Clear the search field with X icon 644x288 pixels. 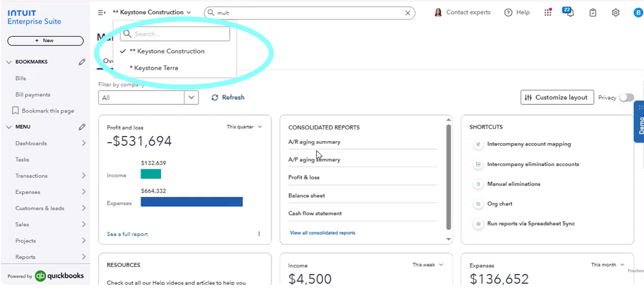408,13
